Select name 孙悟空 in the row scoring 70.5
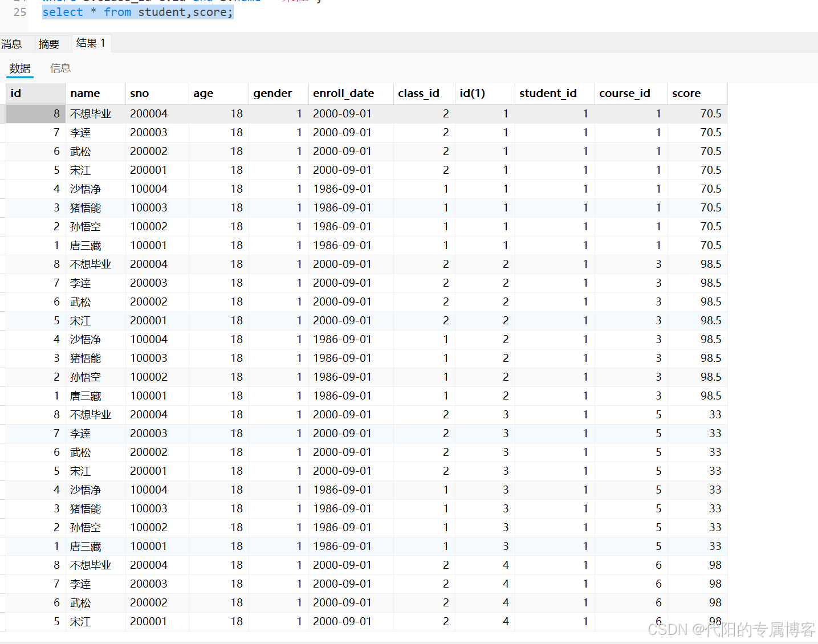The height and width of the screenshot is (644, 818). coord(86,227)
